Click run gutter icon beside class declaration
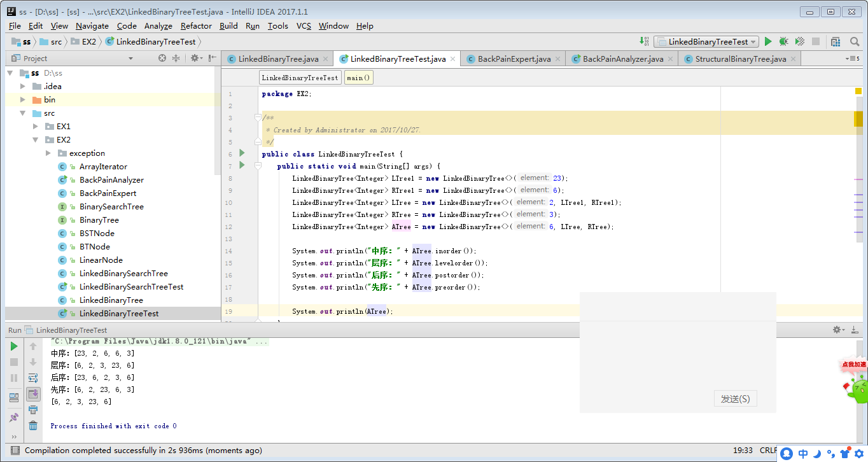 click(x=242, y=153)
